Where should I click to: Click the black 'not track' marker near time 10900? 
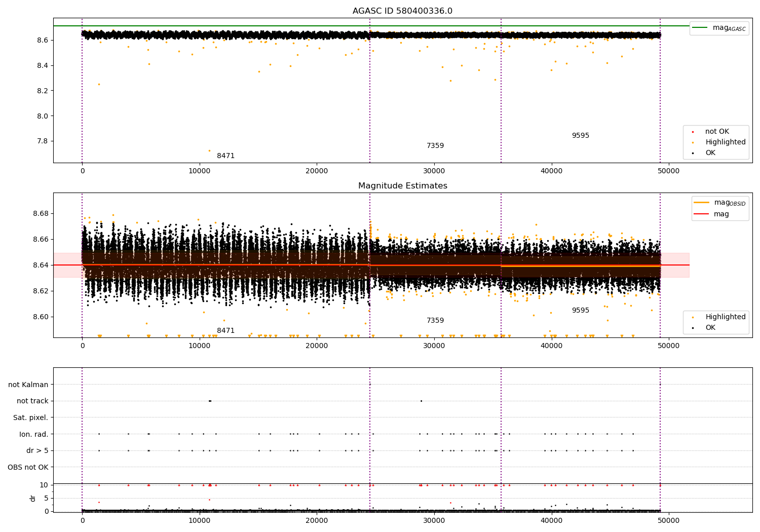[210, 401]
